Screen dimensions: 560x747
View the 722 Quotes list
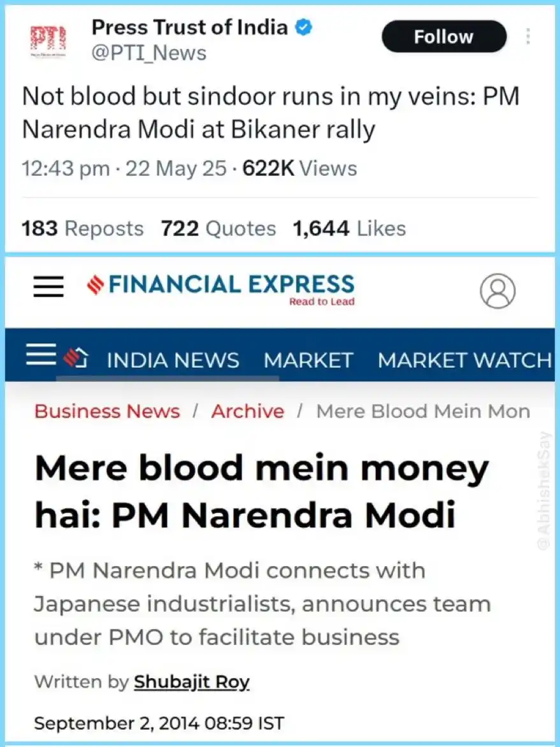pos(218,229)
